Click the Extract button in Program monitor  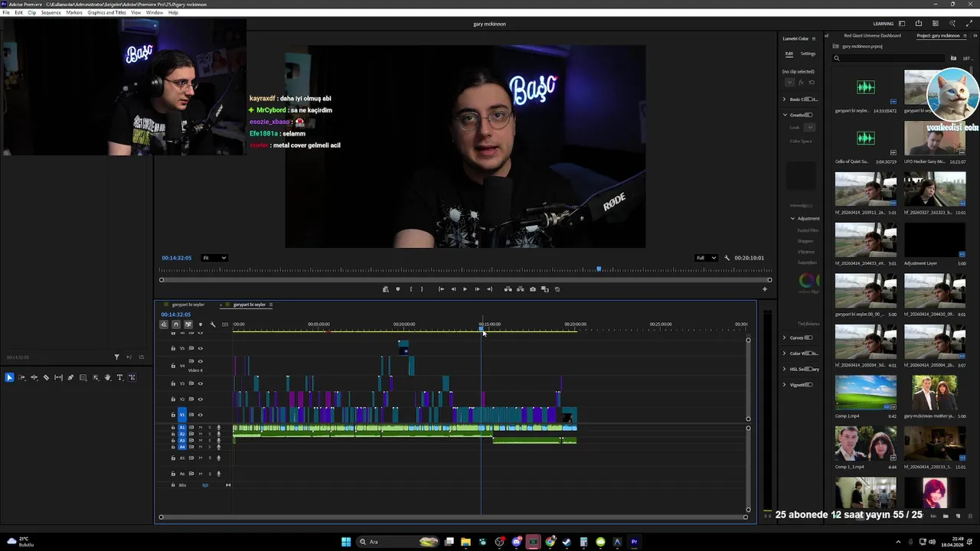click(520, 289)
